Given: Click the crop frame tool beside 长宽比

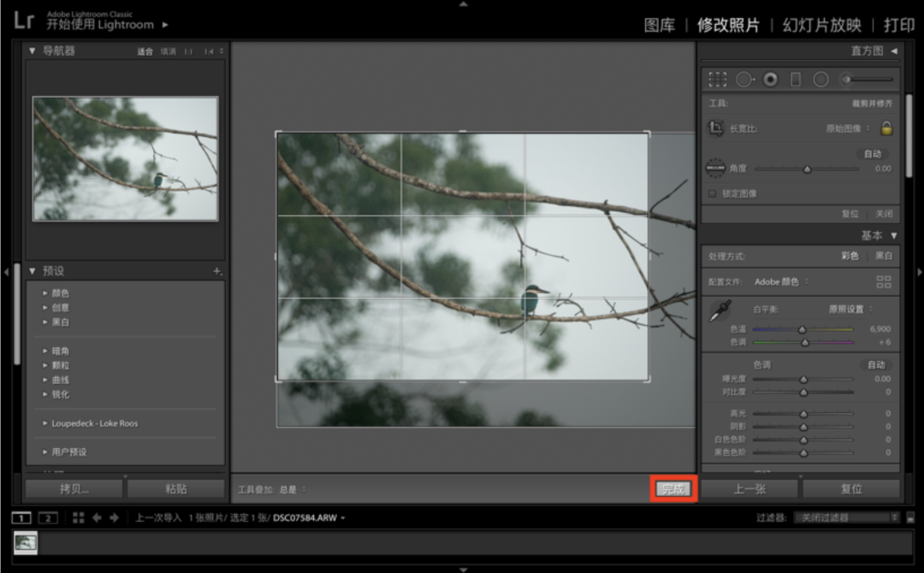Looking at the screenshot, I should (716, 128).
